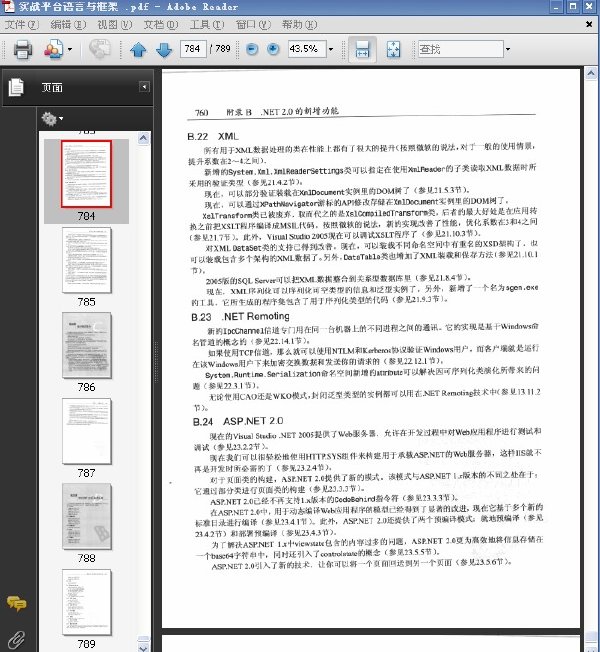Select page 787 thumbnail
The width and height of the screenshot is (600, 652).
pos(86,431)
